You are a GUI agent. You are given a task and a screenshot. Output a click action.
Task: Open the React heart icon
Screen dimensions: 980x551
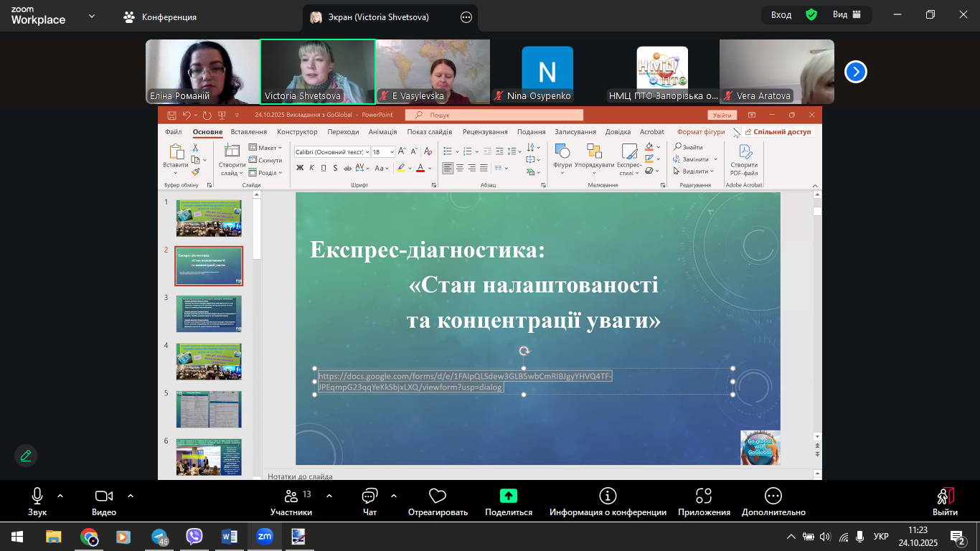coord(438,496)
